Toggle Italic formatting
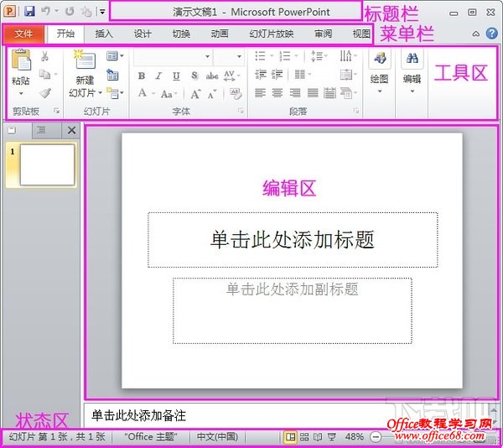Image resolution: width=503 pixels, height=448 pixels. click(x=158, y=76)
